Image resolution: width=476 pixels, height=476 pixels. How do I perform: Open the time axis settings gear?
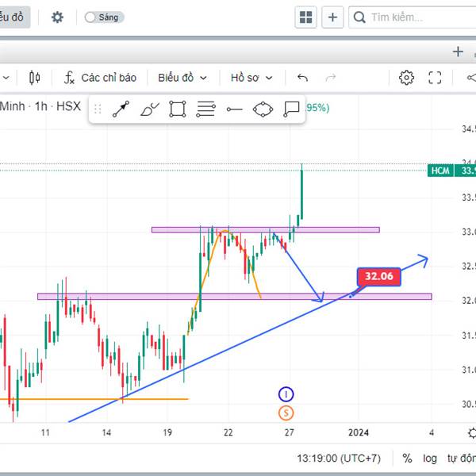coord(472,432)
